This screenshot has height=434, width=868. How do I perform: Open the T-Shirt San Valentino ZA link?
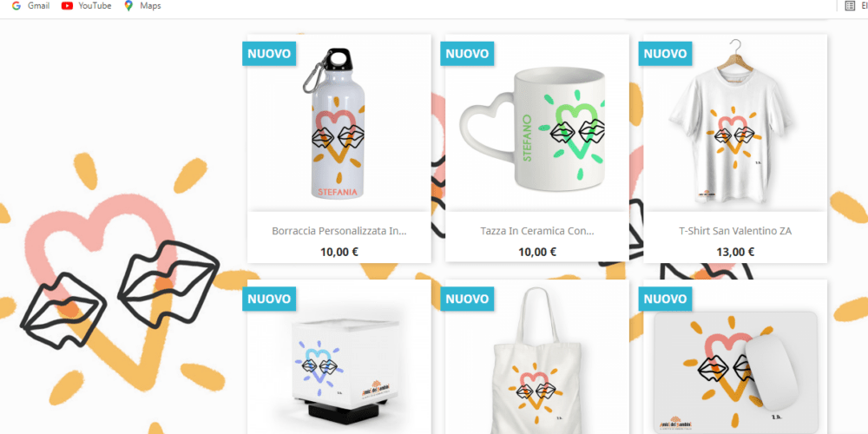pyautogui.click(x=735, y=231)
